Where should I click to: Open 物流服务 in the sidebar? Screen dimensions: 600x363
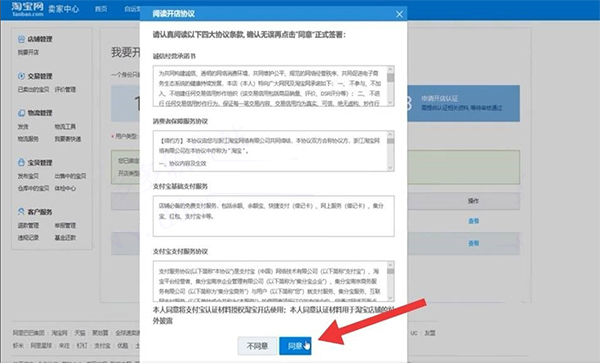coord(28,138)
